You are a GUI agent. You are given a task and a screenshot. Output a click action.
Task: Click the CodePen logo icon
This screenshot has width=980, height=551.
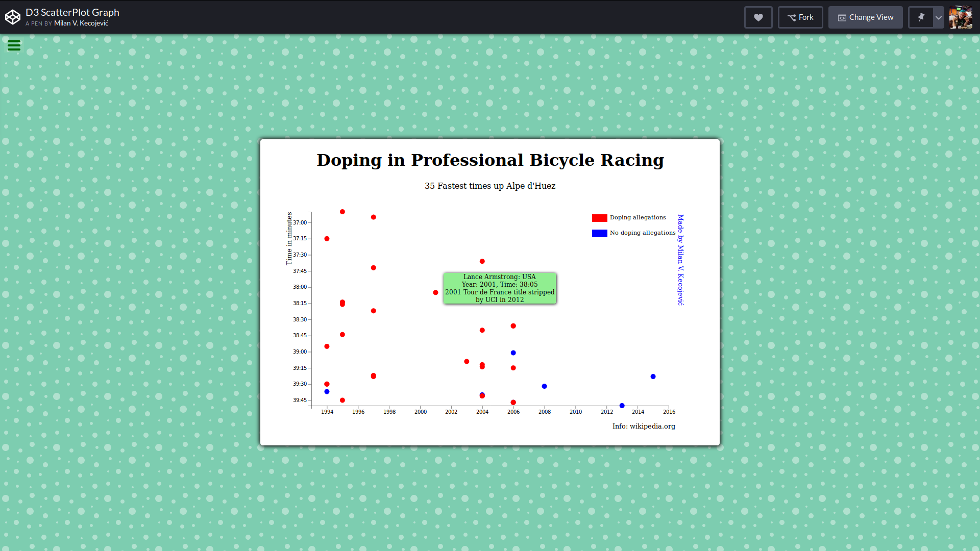13,17
